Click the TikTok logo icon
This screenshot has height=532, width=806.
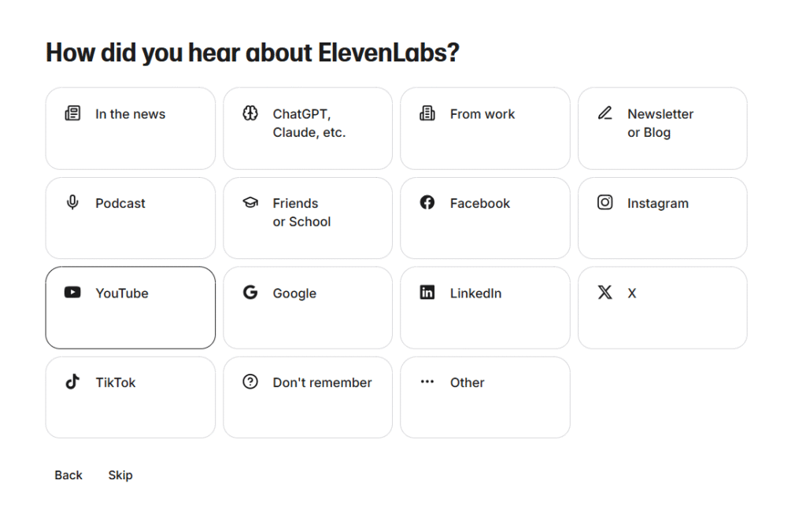[x=72, y=382]
